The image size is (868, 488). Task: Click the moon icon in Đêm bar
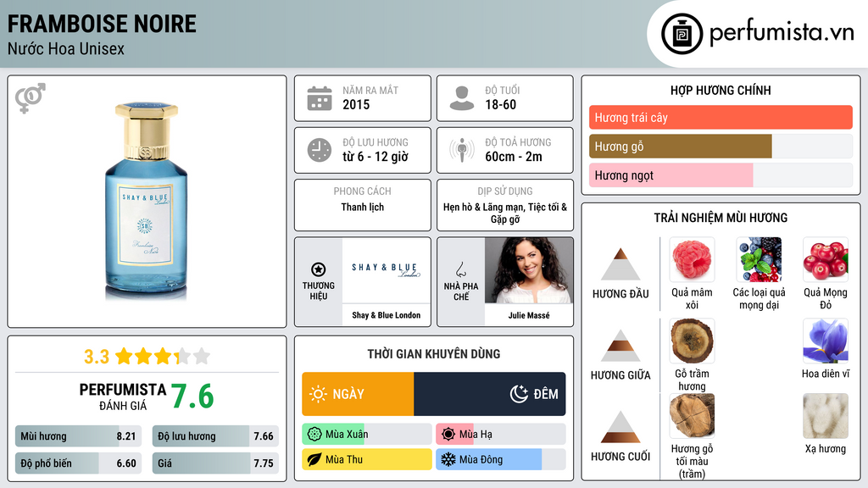click(x=520, y=394)
